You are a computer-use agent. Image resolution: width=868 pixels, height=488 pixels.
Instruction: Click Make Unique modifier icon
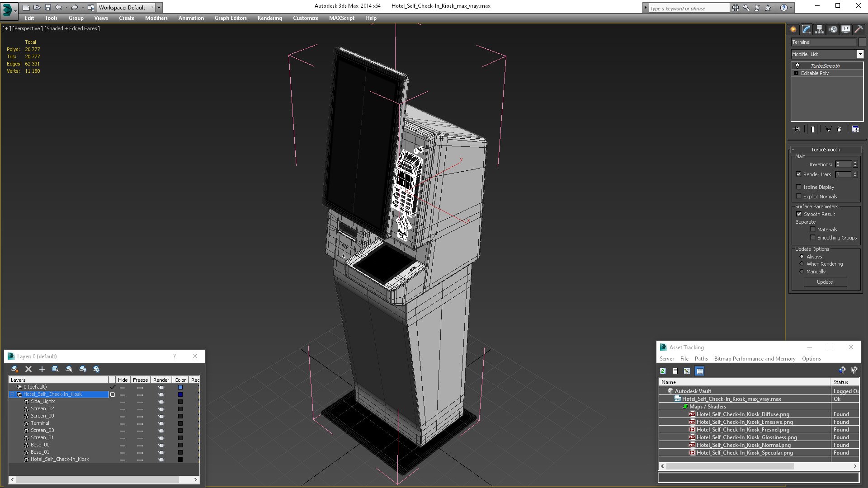[x=829, y=129]
